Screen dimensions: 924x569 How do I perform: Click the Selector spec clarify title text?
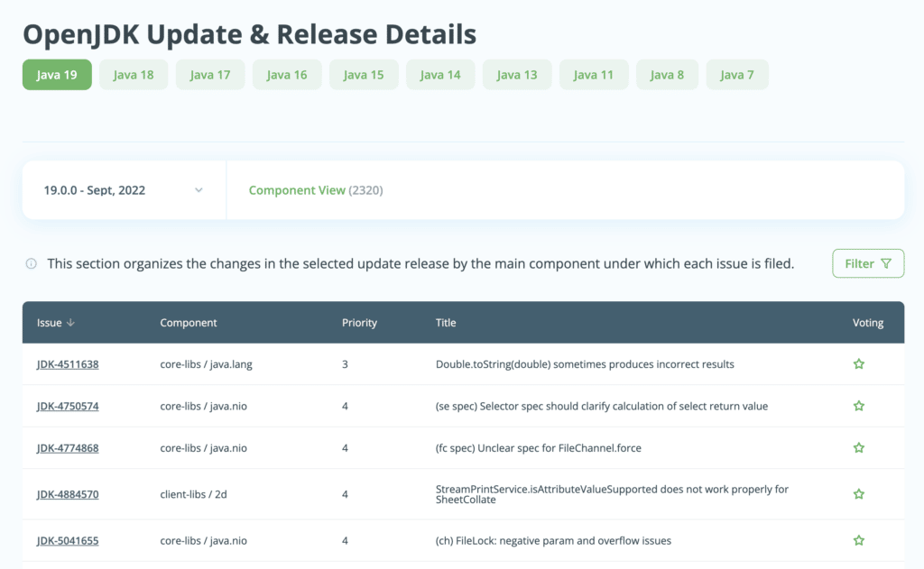602,406
